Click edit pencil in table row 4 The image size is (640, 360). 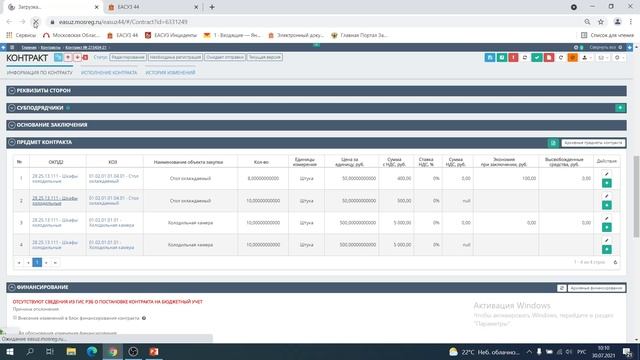tap(607, 240)
